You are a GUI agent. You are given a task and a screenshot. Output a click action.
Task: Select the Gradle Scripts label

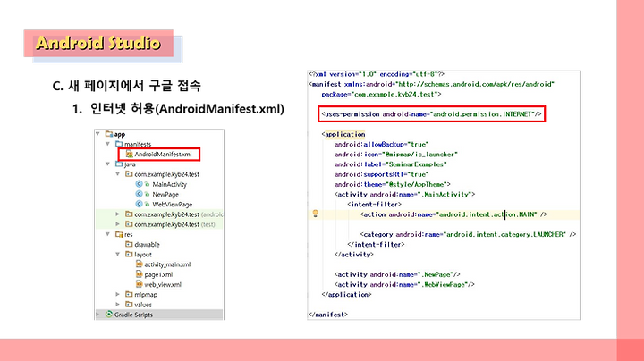pos(133,315)
